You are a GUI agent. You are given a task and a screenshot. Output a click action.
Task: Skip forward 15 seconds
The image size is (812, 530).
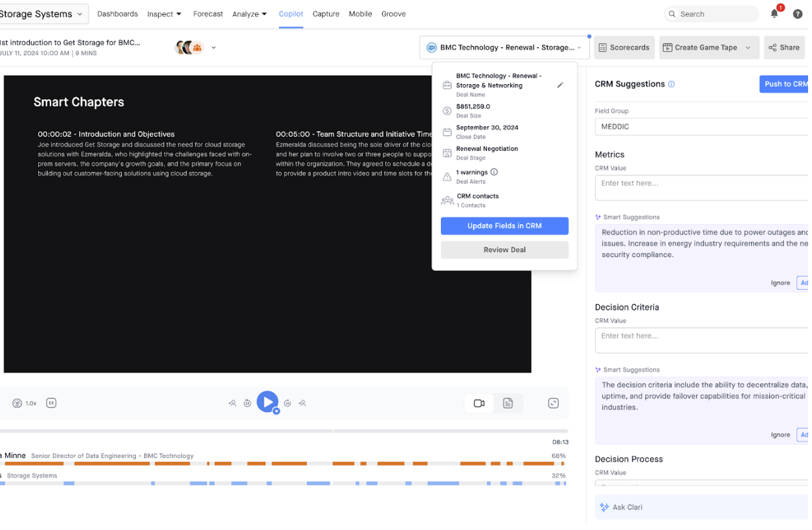pyautogui.click(x=288, y=403)
